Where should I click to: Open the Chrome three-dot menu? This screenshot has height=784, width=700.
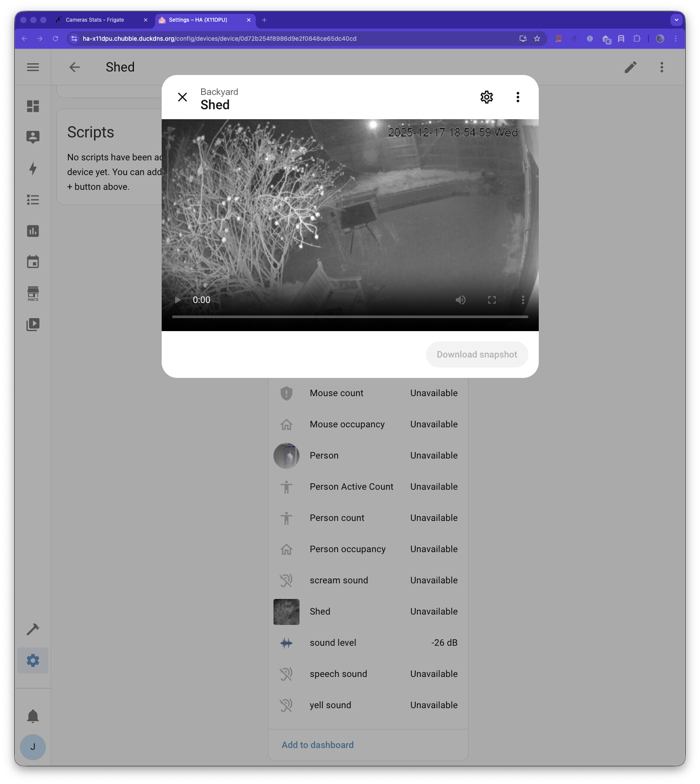(x=676, y=39)
